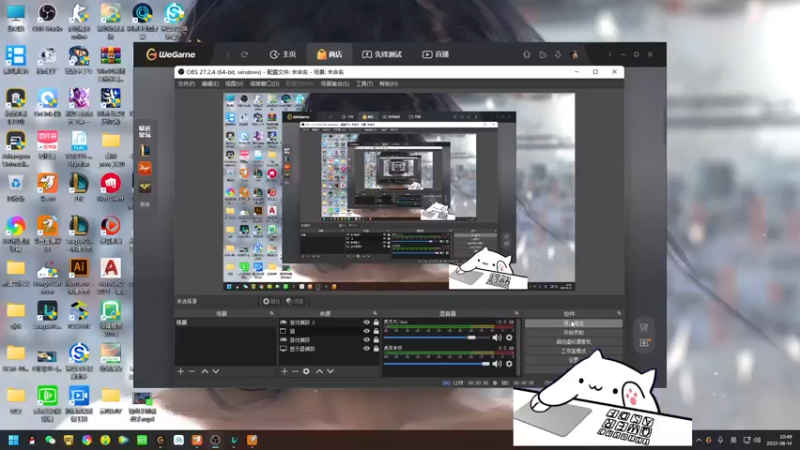Mute the 桌面音频 speaker icon
800x450 pixels.
tap(497, 364)
